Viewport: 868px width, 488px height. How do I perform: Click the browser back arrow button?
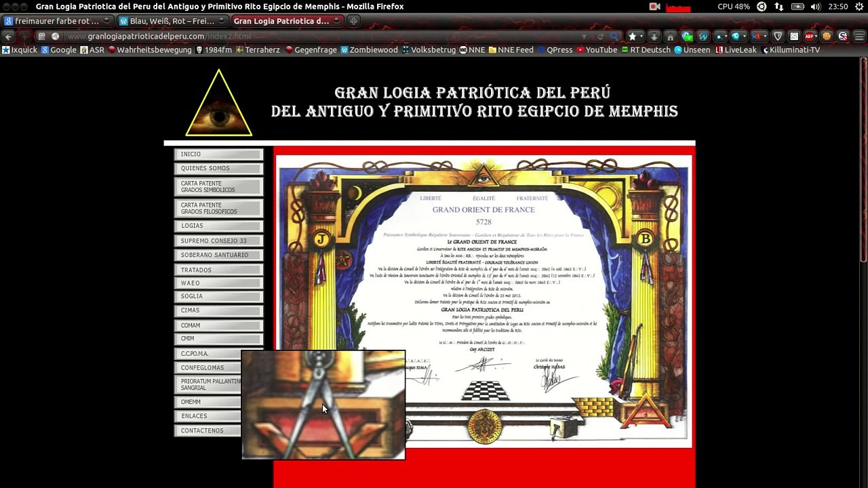(9, 37)
